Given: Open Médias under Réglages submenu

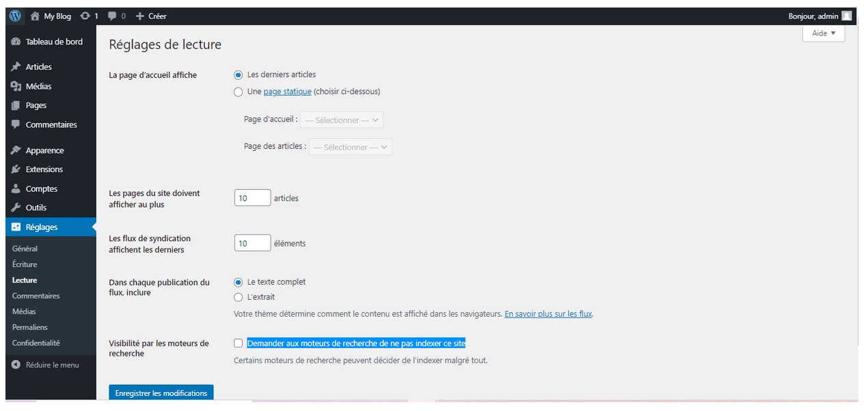Looking at the screenshot, I should point(24,311).
